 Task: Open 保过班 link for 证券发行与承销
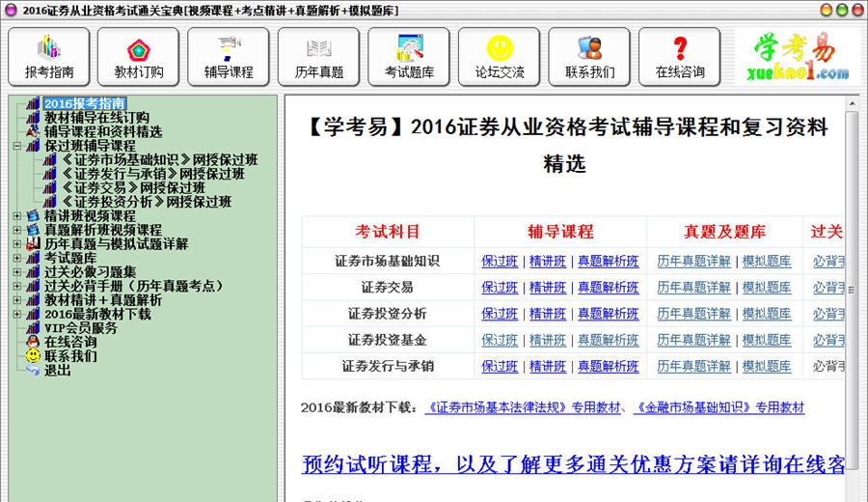(500, 366)
